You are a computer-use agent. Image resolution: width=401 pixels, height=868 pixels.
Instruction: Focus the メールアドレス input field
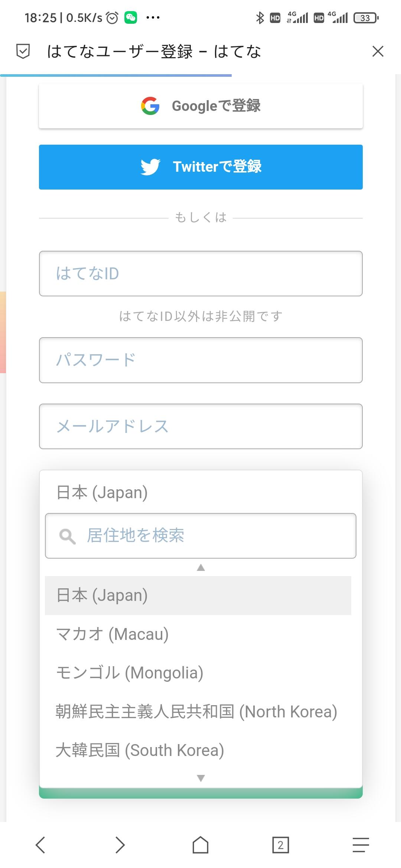pos(200,427)
